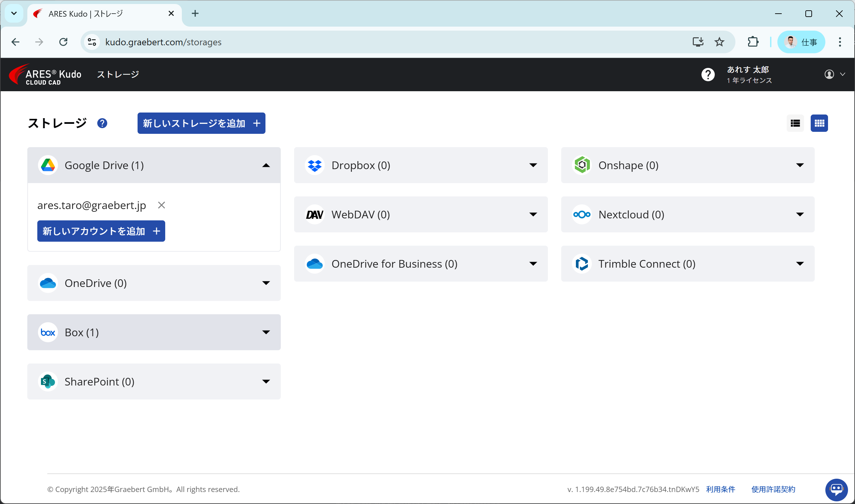Expand the Box (1) storage section

(266, 332)
